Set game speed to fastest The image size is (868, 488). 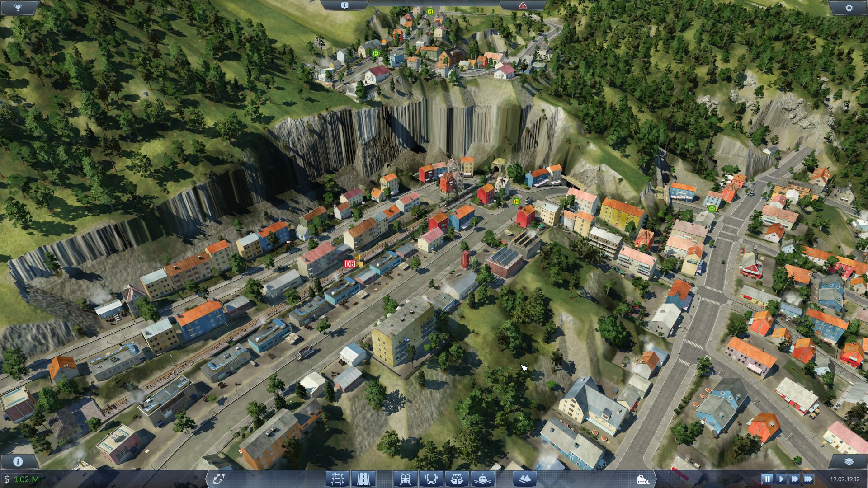[x=808, y=479]
